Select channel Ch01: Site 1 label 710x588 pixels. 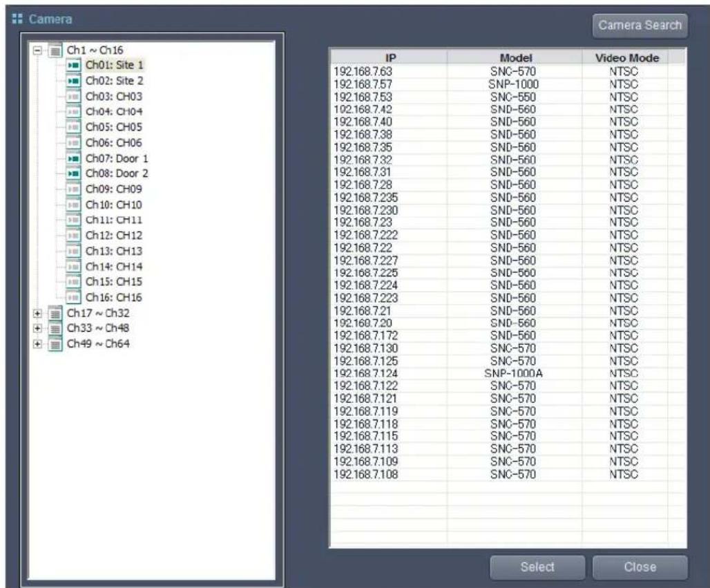115,65
